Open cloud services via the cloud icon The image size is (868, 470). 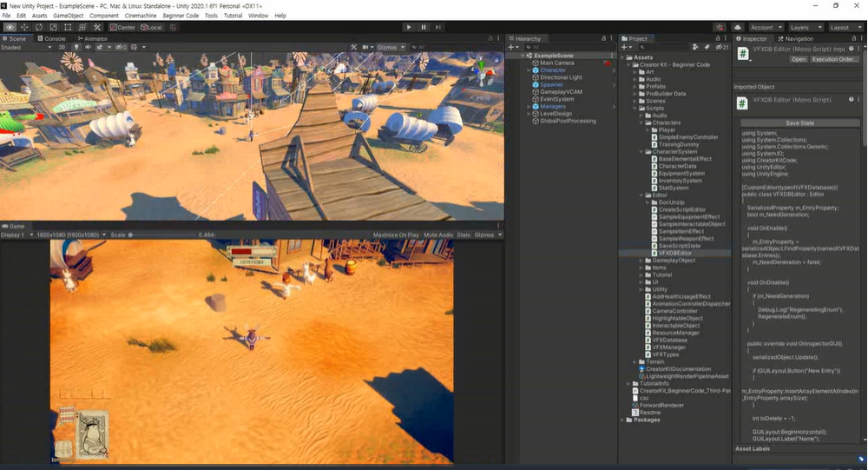click(x=737, y=28)
